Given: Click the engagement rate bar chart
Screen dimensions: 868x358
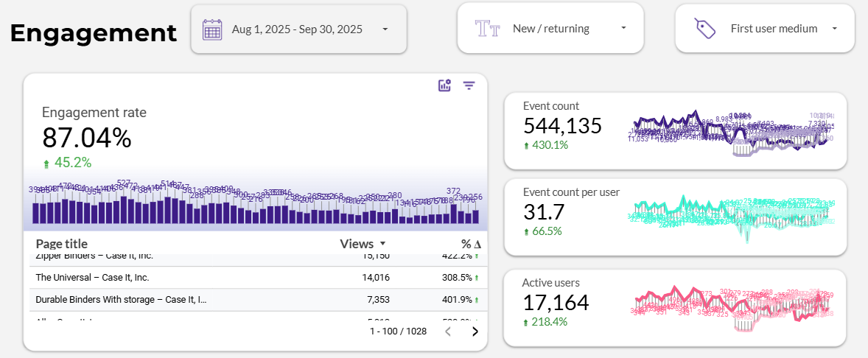Looking at the screenshot, I should 255,201.
